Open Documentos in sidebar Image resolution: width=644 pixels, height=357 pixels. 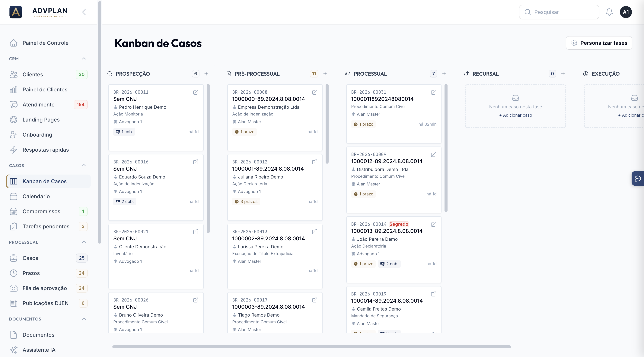[x=48, y=335]
